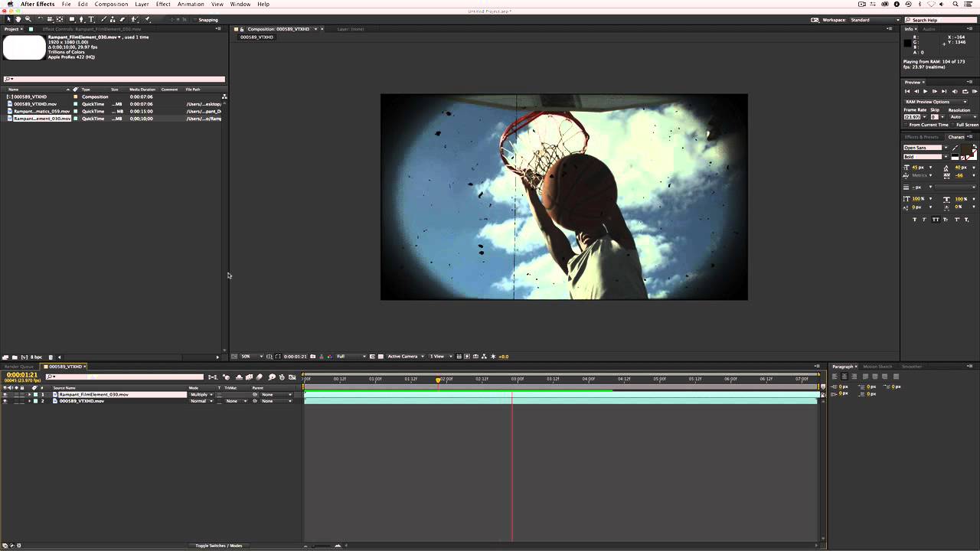Jump to last frame in Preview
This screenshot has width=980, height=551.
[944, 91]
